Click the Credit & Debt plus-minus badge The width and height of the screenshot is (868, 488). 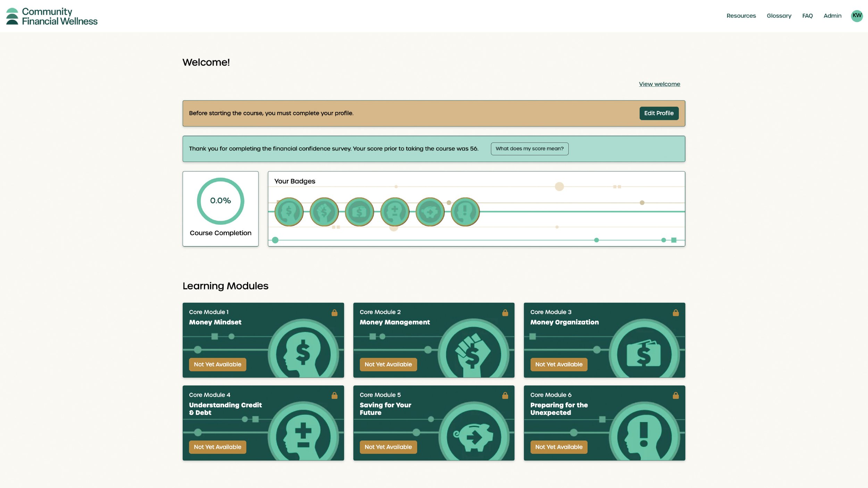coord(395,212)
